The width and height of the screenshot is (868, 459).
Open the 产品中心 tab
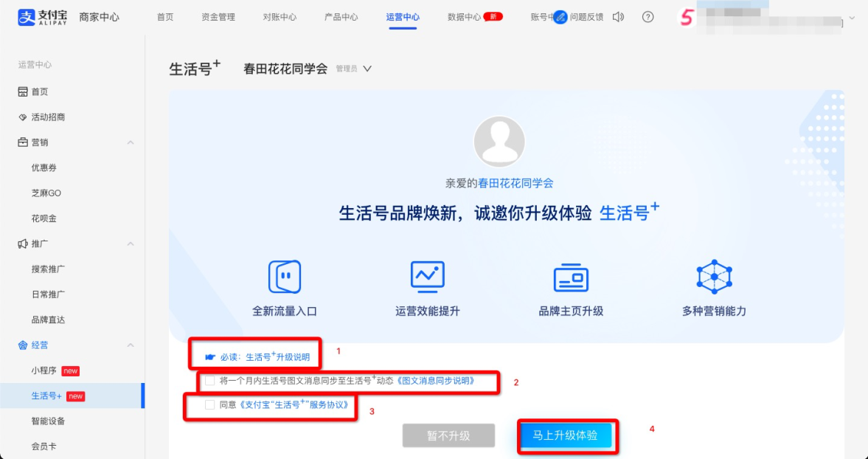(341, 17)
